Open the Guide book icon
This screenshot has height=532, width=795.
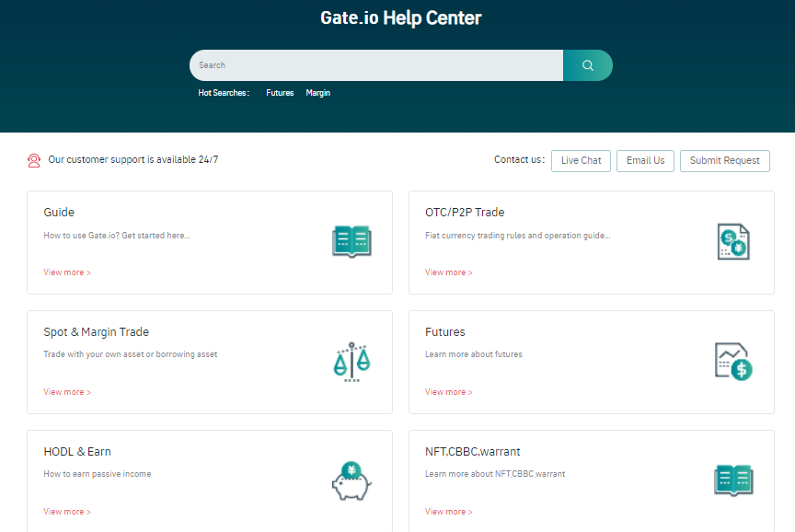tap(351, 241)
